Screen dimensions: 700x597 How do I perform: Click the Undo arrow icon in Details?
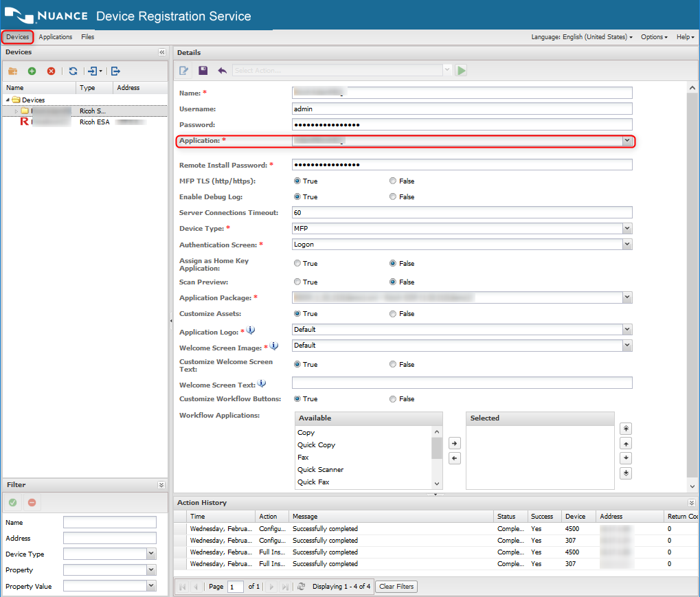[222, 70]
